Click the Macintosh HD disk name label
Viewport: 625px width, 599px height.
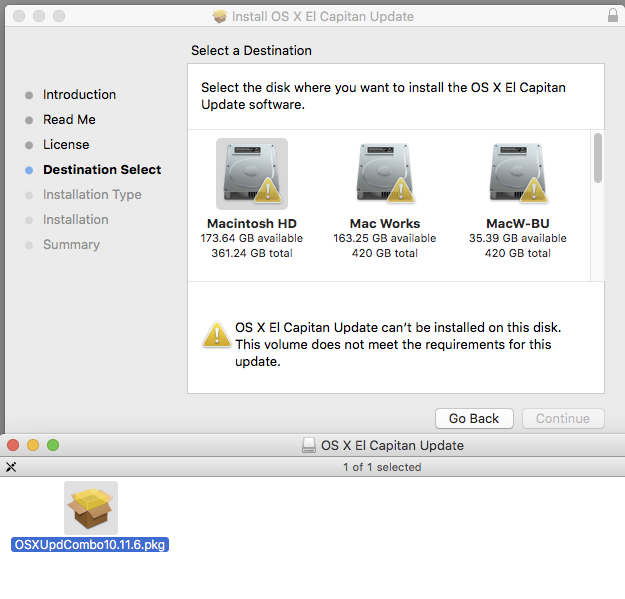tap(252, 223)
